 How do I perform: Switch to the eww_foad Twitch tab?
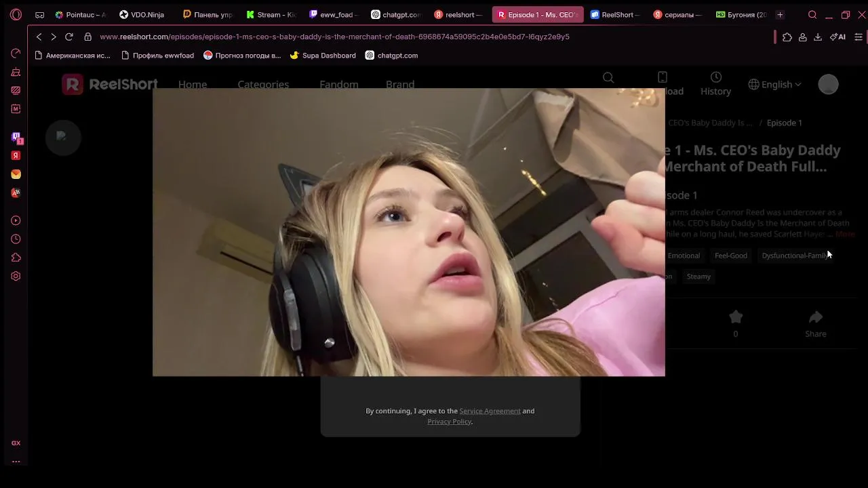pos(334,14)
